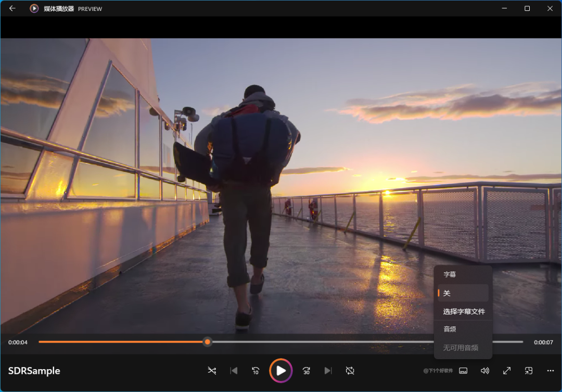The width and height of the screenshot is (562, 392).
Task: Rewind the video by 10 seconds
Action: (x=256, y=371)
